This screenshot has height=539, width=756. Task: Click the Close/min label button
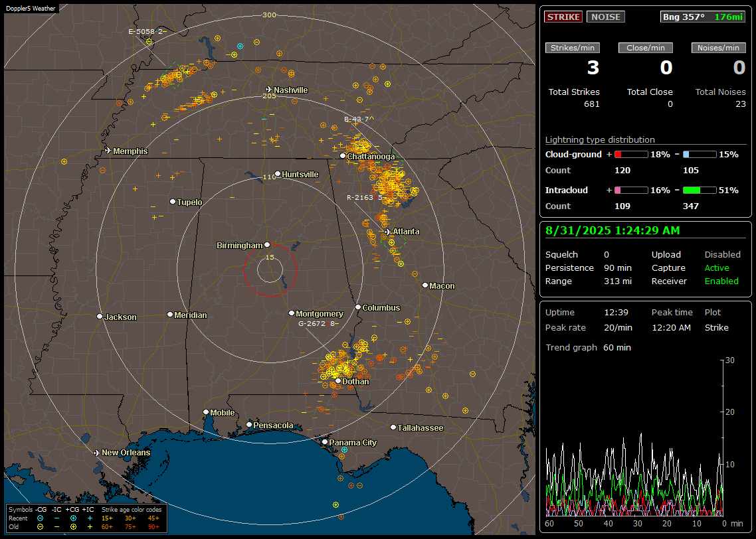click(646, 48)
